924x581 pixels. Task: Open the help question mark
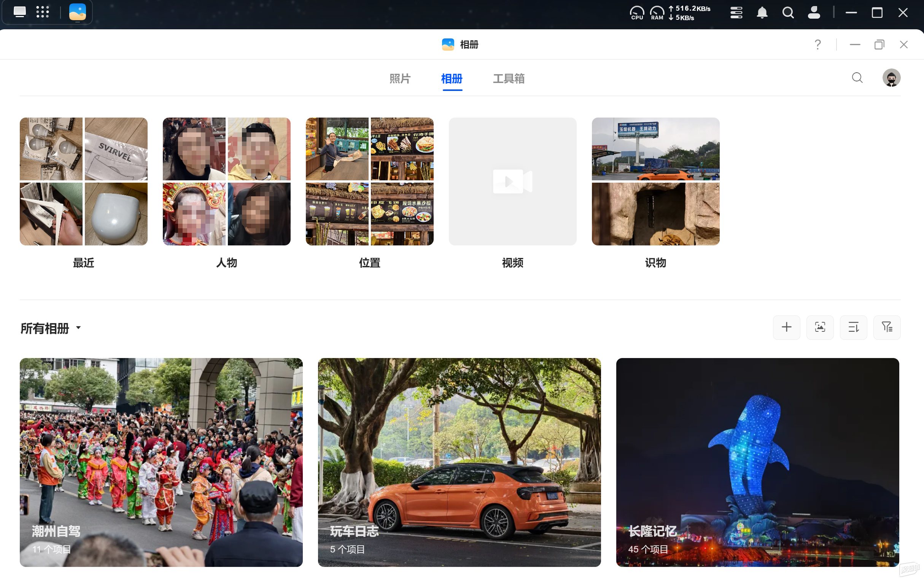818,45
